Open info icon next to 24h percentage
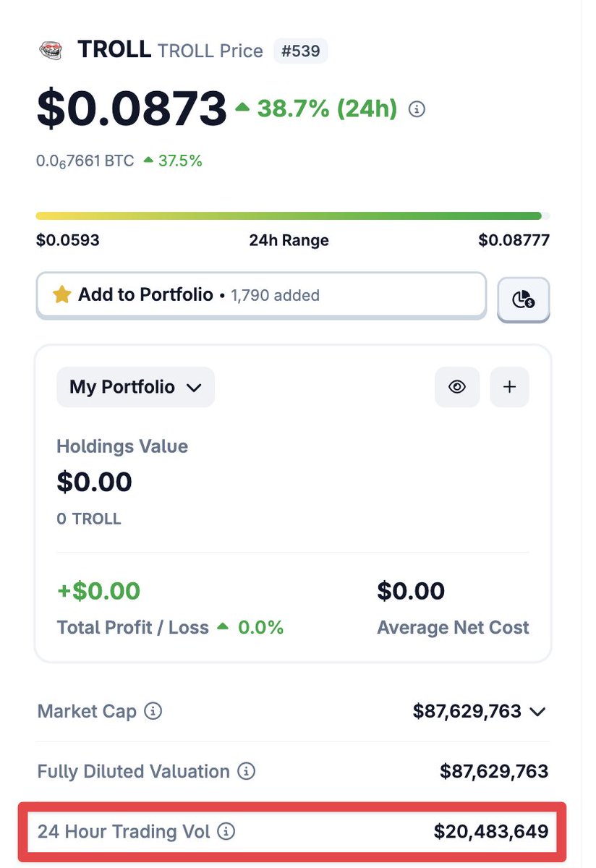 [417, 109]
